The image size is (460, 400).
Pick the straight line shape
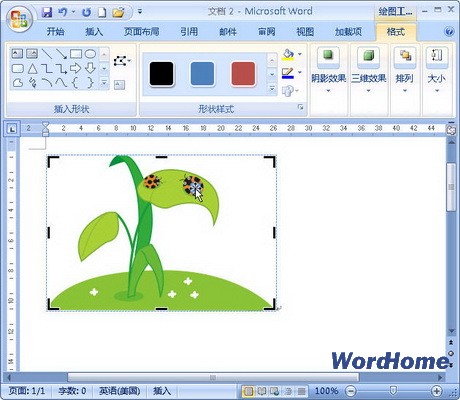[x=47, y=53]
